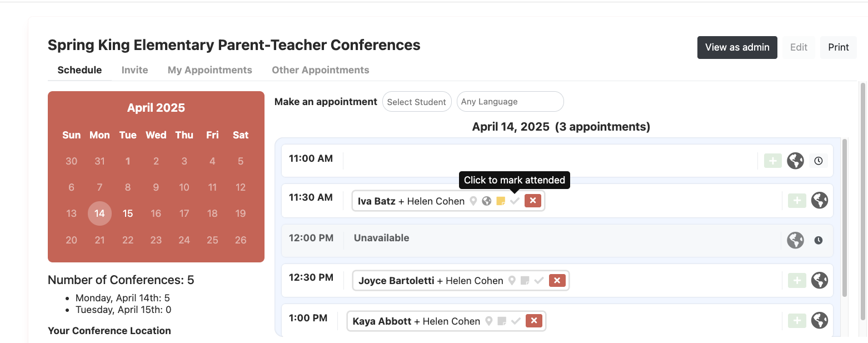Click the small globe icon beside Iva Batz
Screen dimensions: 868x343
tap(487, 201)
